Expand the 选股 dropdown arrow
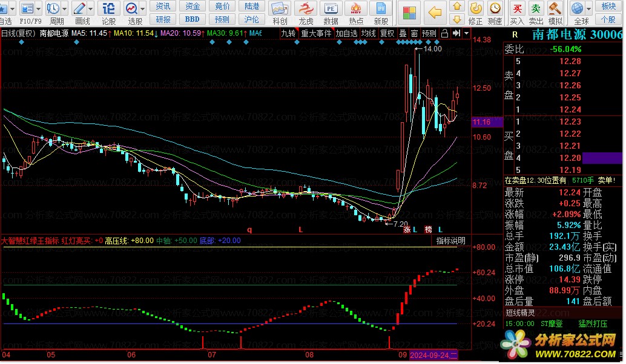Screen dimensions: 626x364 coord(142,8)
